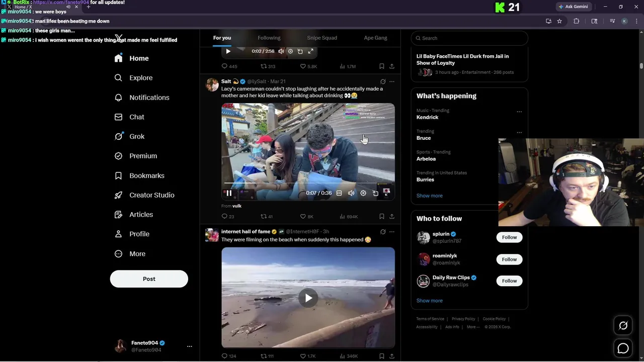Enter fullscreen on the top video

310,51
